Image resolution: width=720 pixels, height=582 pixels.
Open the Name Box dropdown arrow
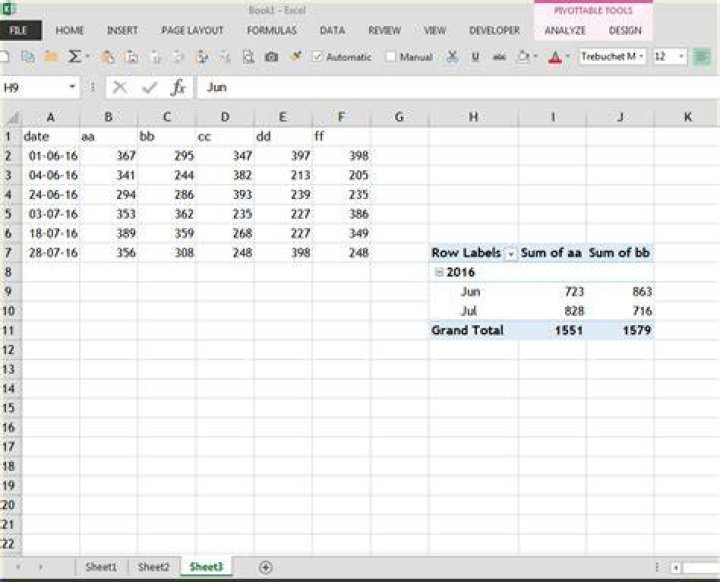(72, 87)
